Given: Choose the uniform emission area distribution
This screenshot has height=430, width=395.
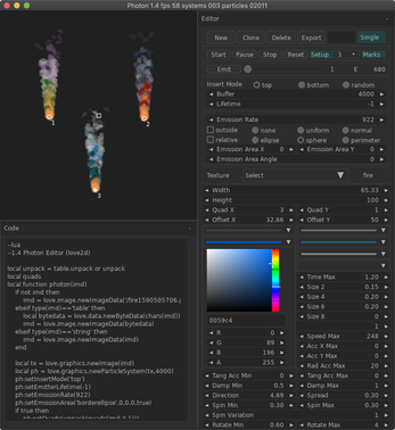Looking at the screenshot, I should pyautogui.click(x=301, y=130).
